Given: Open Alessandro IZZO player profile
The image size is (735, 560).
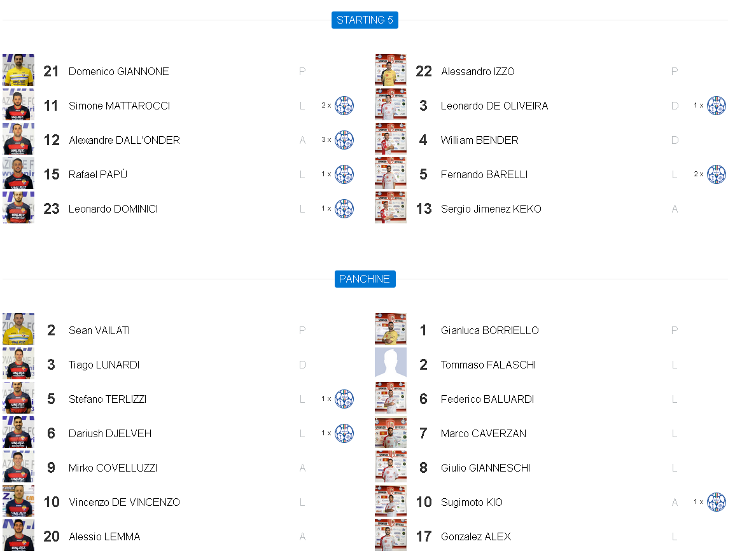Looking at the screenshot, I should coord(478,71).
